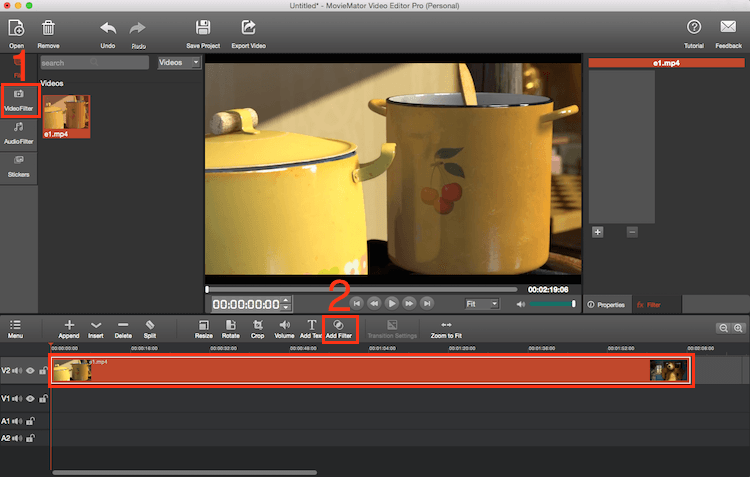Open the VideoFilter sidebar panel
Screen dimensions: 750x477
pos(19,100)
